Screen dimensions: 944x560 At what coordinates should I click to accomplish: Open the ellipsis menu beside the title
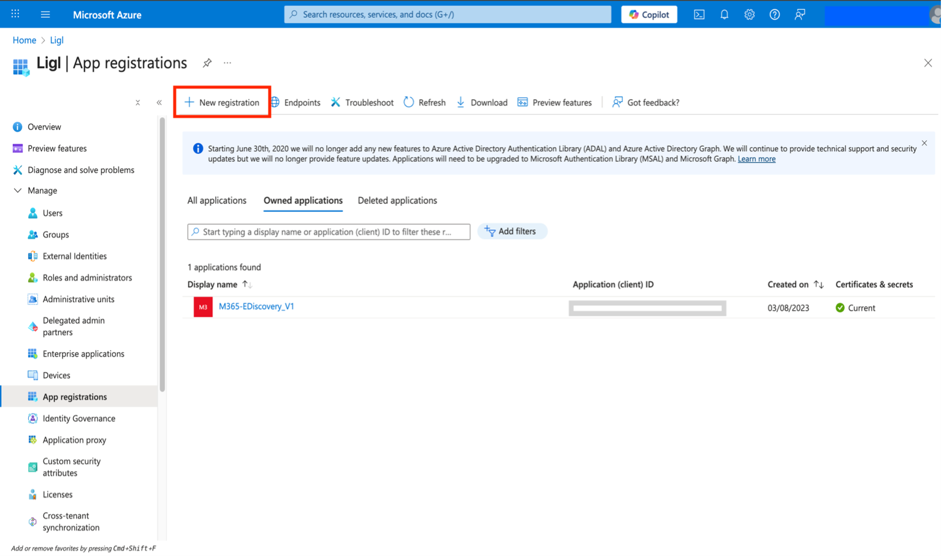pos(227,63)
